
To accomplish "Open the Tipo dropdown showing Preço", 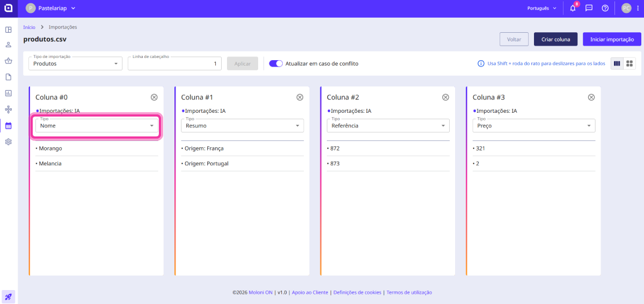I will coord(534,126).
